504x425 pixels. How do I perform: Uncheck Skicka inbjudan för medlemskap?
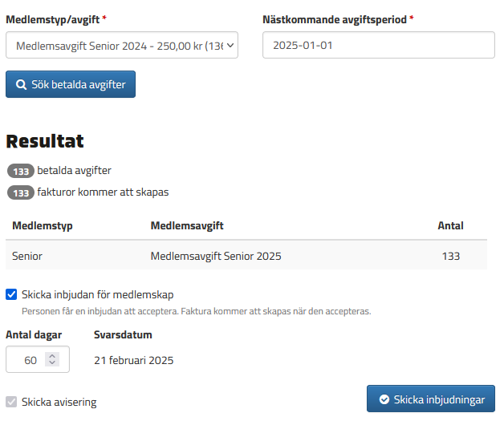coord(11,294)
